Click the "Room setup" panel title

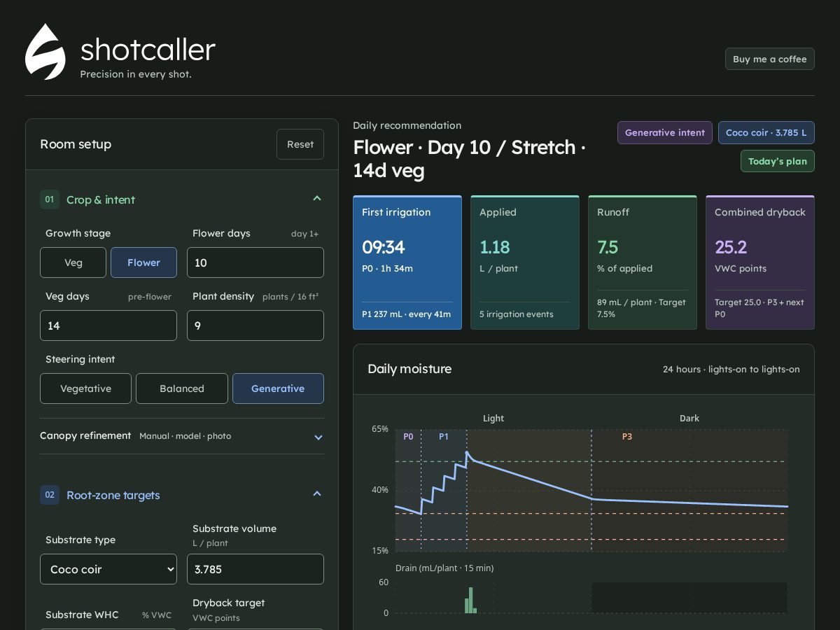tap(76, 144)
